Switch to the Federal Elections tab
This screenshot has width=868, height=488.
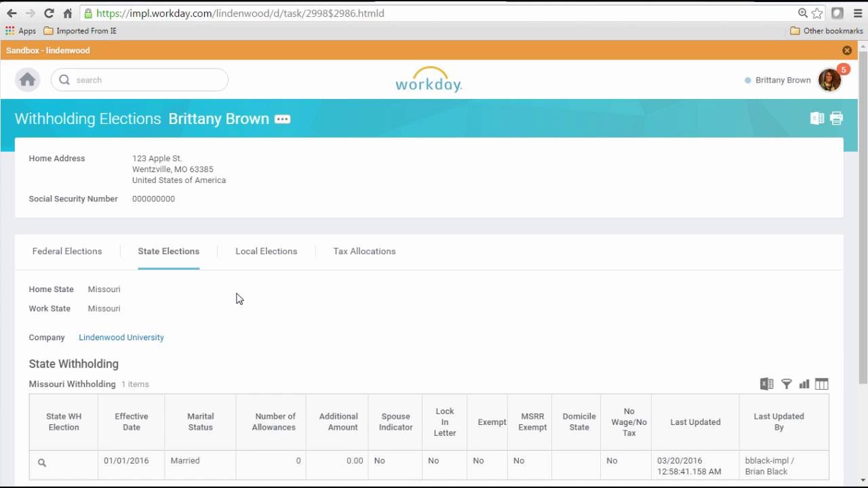(x=67, y=251)
